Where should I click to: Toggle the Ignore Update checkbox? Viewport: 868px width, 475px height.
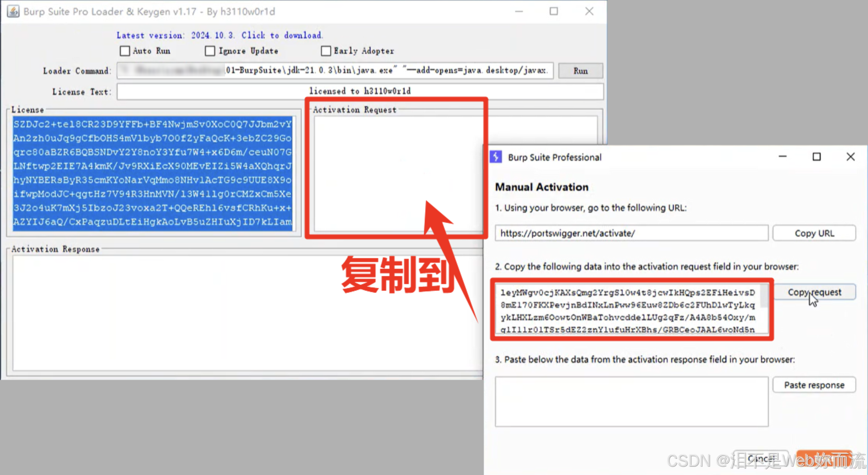pos(210,51)
